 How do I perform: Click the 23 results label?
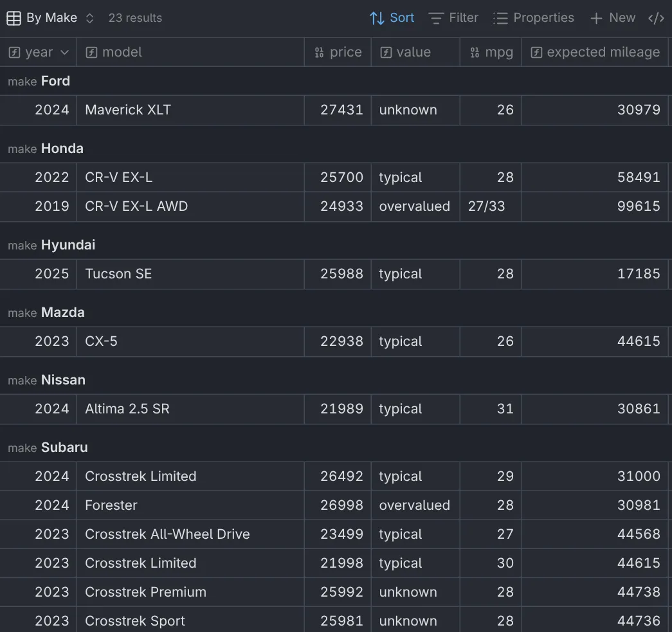click(x=135, y=17)
